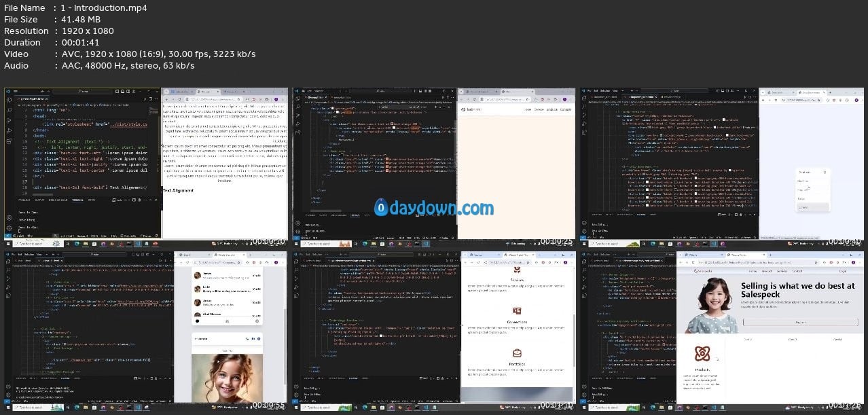This screenshot has height=415, width=868.
Task: Click the Contacts nav link in the 00:00:25 frame
Action: point(566,109)
